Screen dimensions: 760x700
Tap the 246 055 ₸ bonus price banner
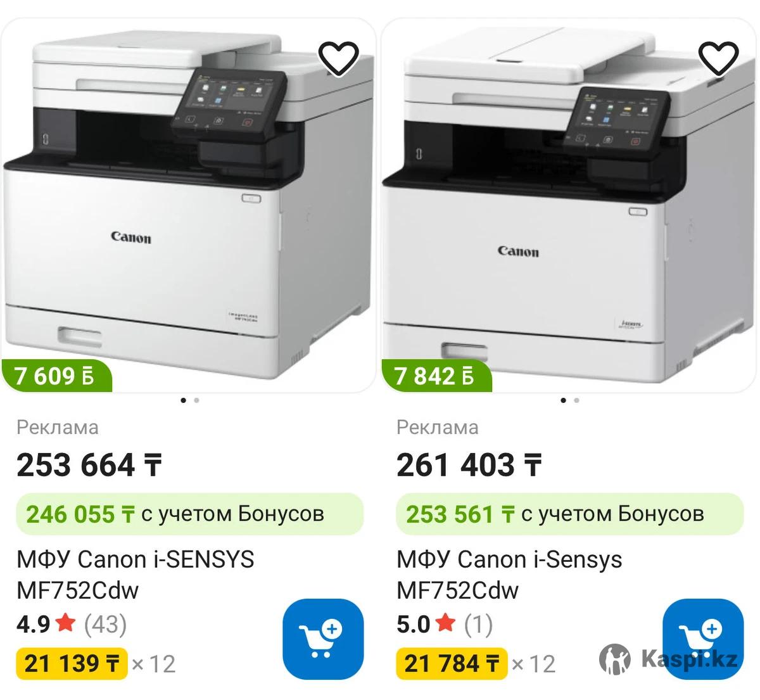tap(190, 514)
